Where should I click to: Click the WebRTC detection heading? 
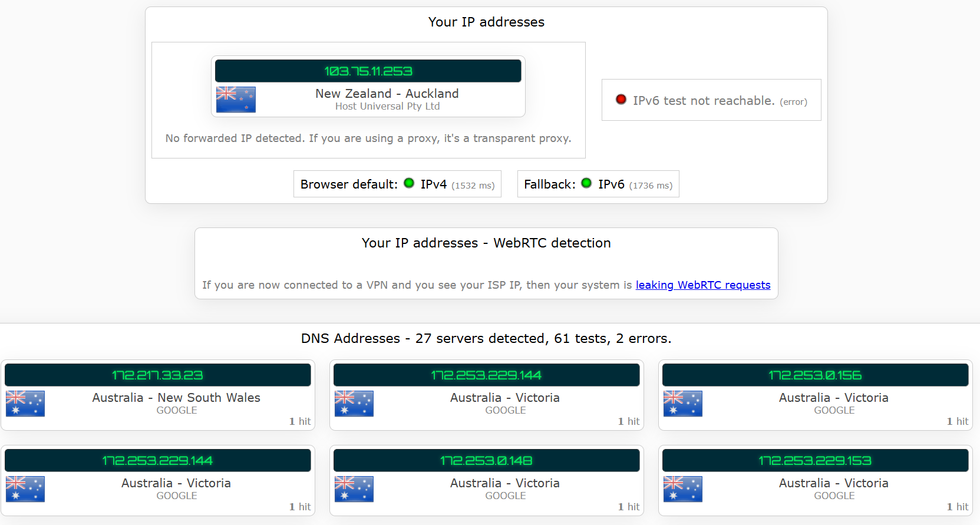point(486,243)
